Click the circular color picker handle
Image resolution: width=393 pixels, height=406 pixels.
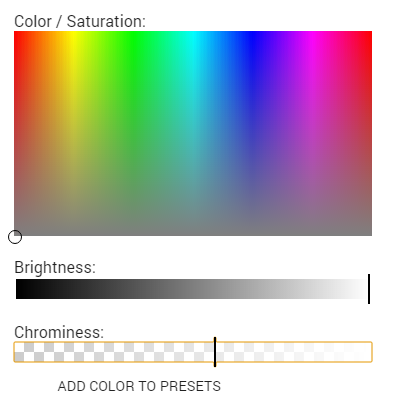(15, 237)
